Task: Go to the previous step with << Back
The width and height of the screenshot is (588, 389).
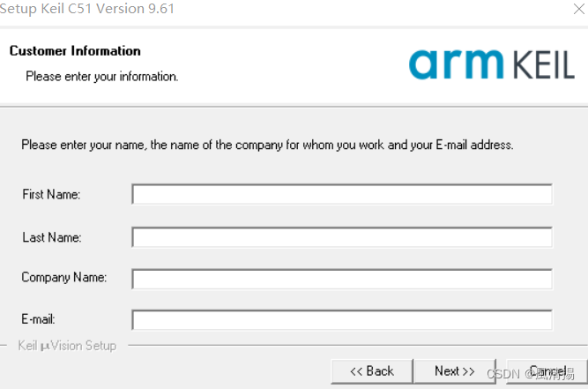Action: coord(372,371)
